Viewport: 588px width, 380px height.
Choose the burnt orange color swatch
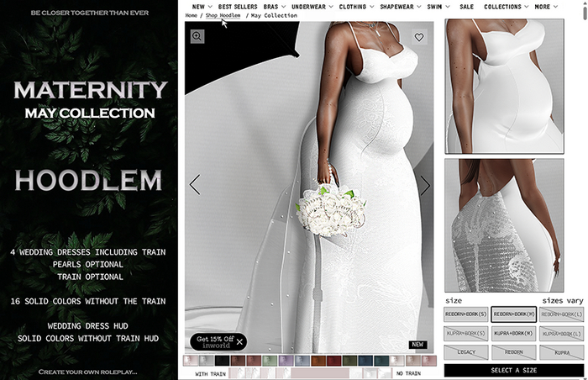point(318,361)
